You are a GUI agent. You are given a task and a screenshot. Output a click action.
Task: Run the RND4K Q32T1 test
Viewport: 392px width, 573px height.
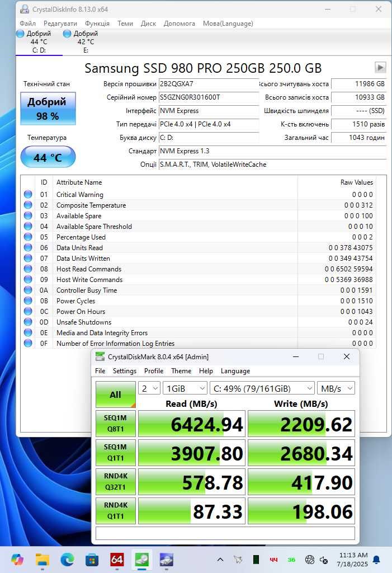115,482
